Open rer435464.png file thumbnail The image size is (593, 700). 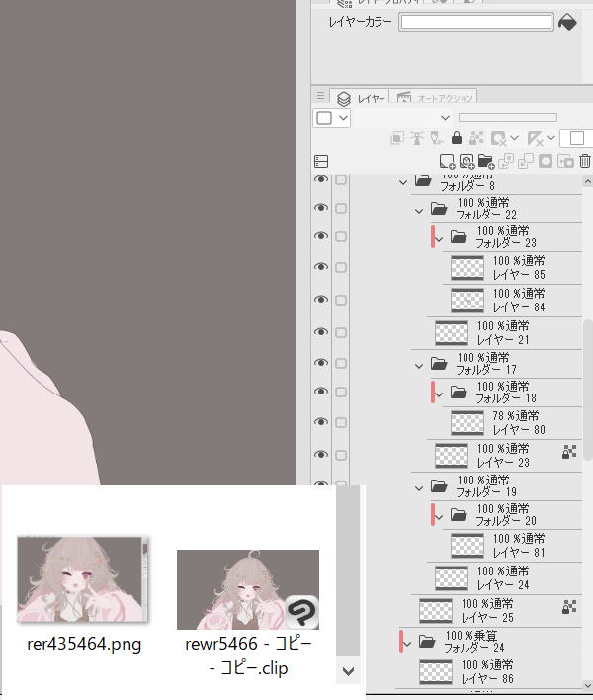[x=83, y=578]
